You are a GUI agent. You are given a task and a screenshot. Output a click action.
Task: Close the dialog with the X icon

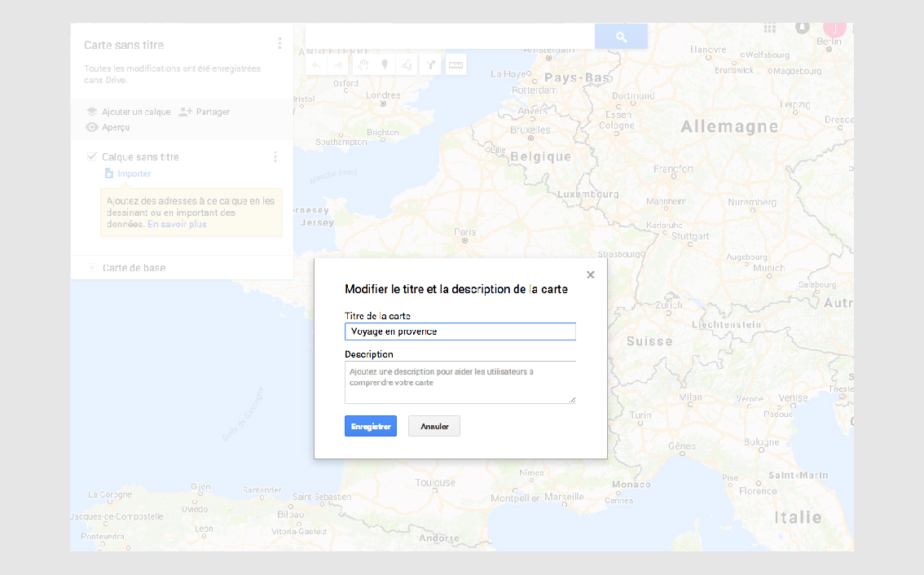pos(591,274)
